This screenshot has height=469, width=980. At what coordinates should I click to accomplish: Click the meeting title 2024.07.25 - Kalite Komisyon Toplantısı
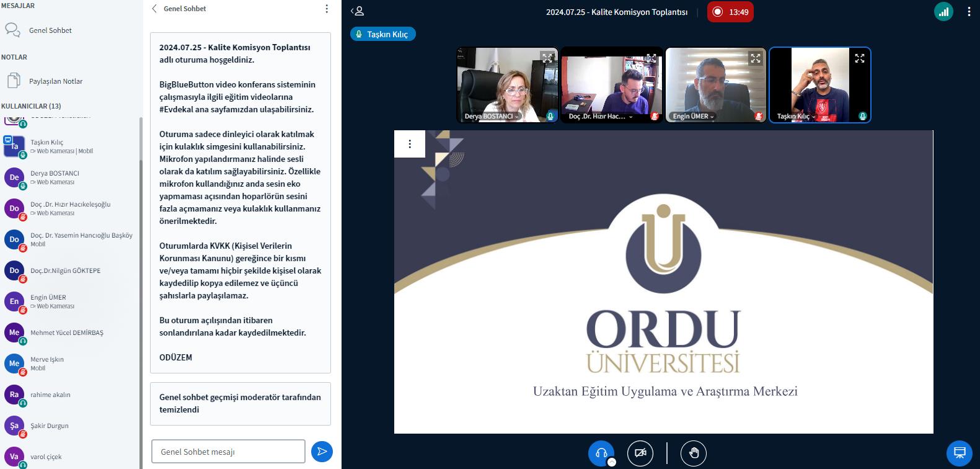[x=617, y=12]
